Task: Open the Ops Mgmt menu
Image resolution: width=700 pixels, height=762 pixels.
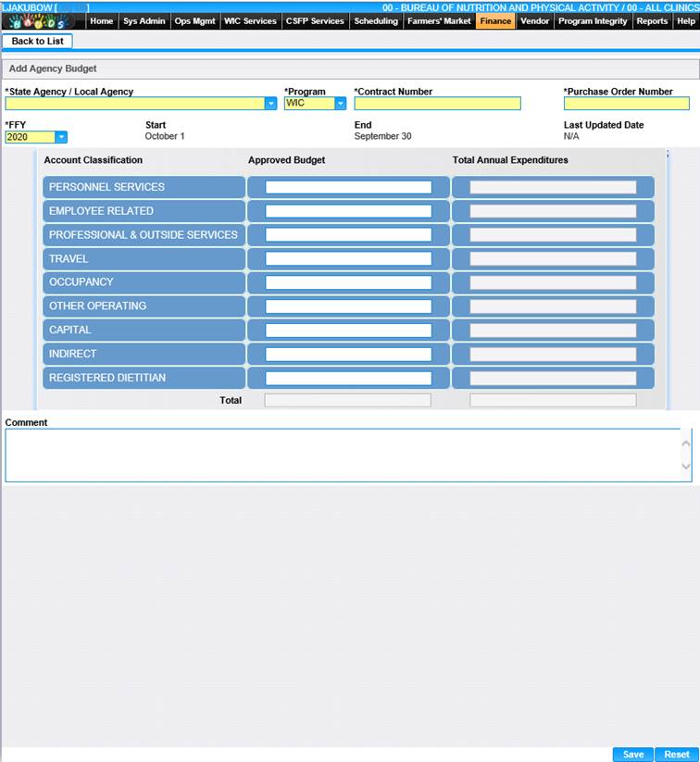Action: coord(194,21)
